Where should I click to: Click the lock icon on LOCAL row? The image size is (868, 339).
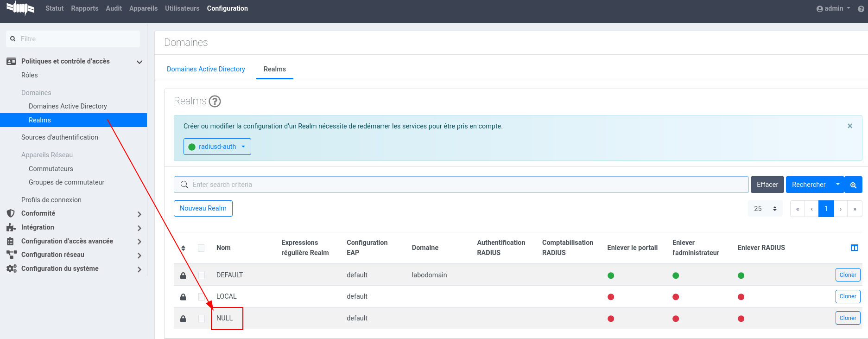coord(183,297)
